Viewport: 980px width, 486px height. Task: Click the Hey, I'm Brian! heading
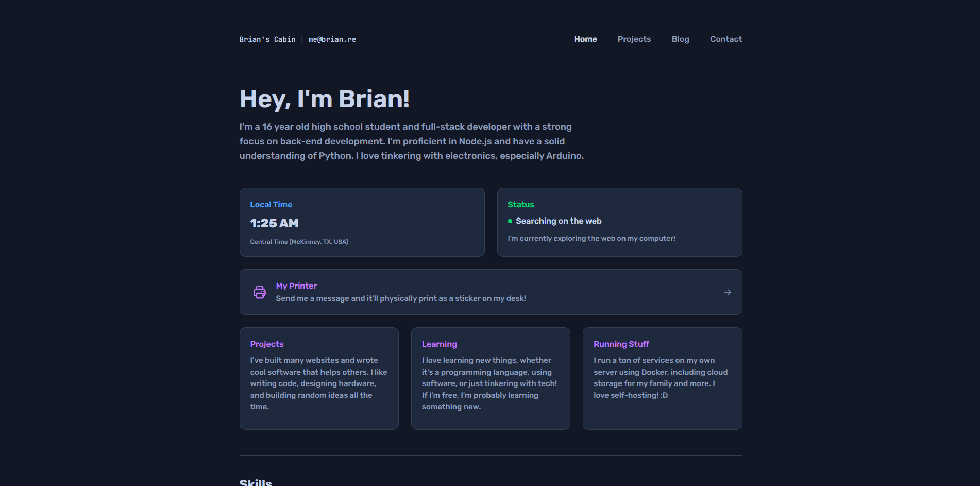(325, 99)
